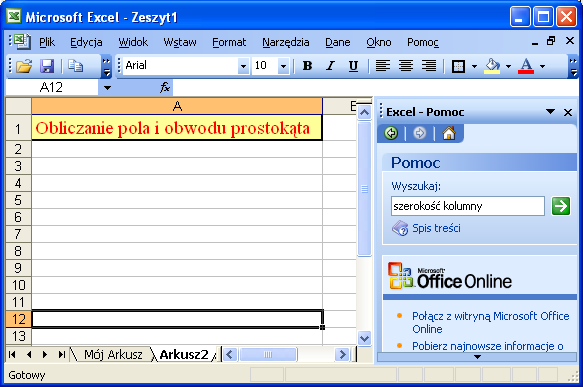Click the Open folder icon in toolbar
The height and width of the screenshot is (387, 583).
click(24, 66)
